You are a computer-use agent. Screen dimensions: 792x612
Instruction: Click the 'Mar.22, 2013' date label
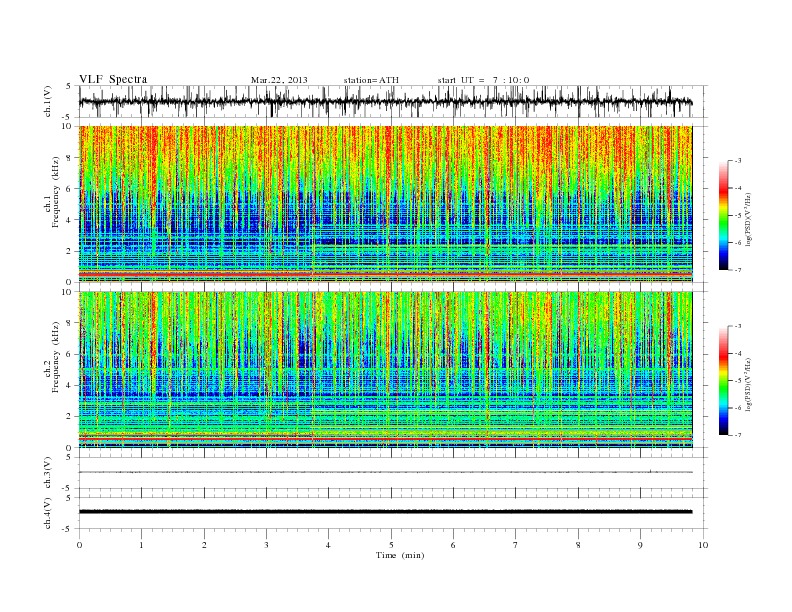[x=279, y=80]
